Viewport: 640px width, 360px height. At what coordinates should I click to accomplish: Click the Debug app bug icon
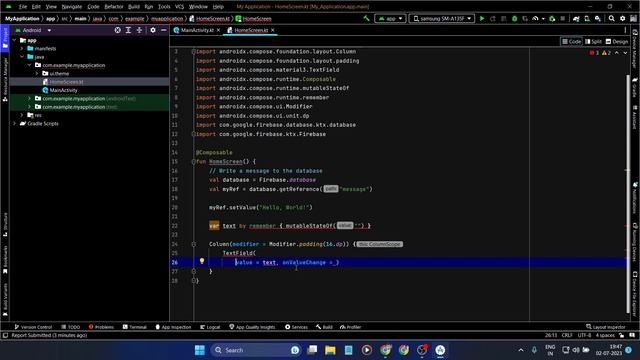click(514, 18)
